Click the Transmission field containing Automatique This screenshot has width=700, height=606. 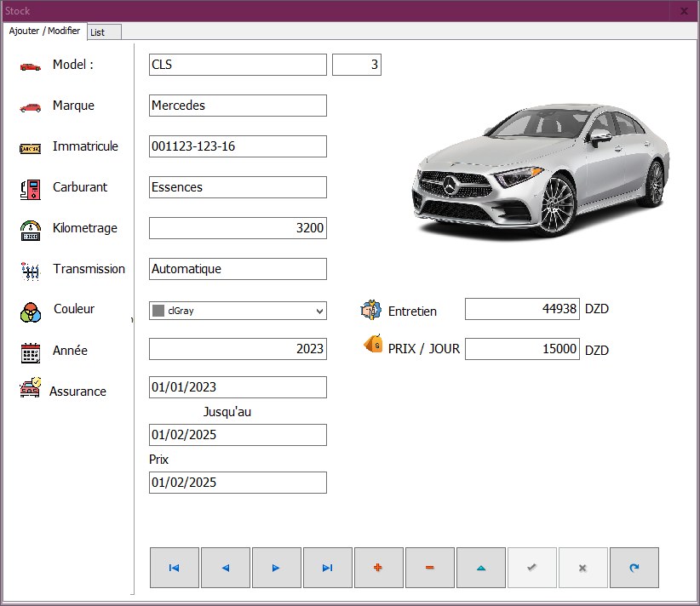click(238, 269)
